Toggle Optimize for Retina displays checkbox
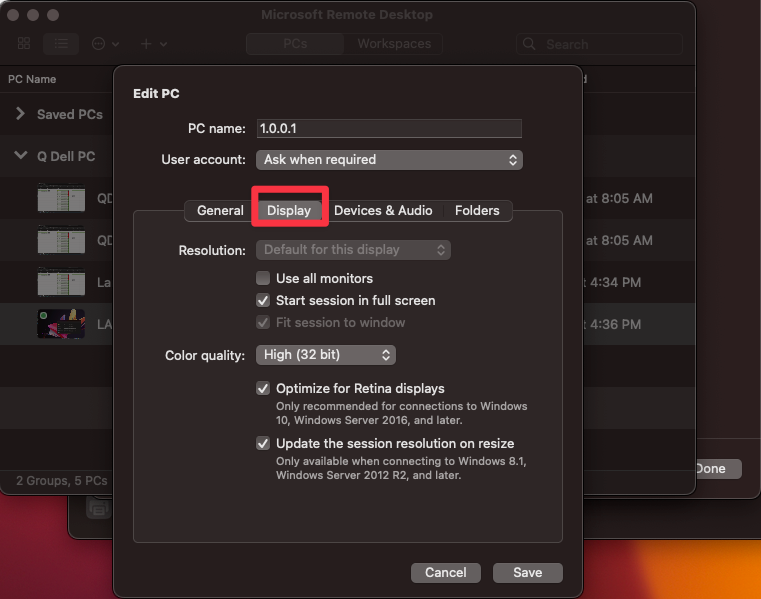 click(x=263, y=388)
